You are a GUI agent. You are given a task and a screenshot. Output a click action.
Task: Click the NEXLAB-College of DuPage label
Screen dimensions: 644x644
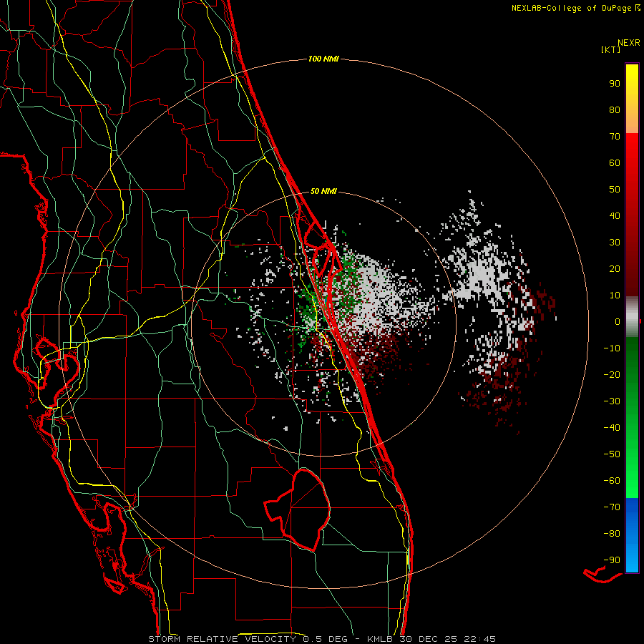click(572, 8)
